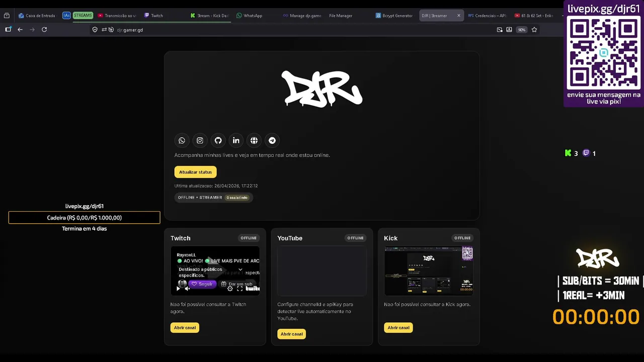Open the globe website icon
The height and width of the screenshot is (362, 644).
[254, 141]
